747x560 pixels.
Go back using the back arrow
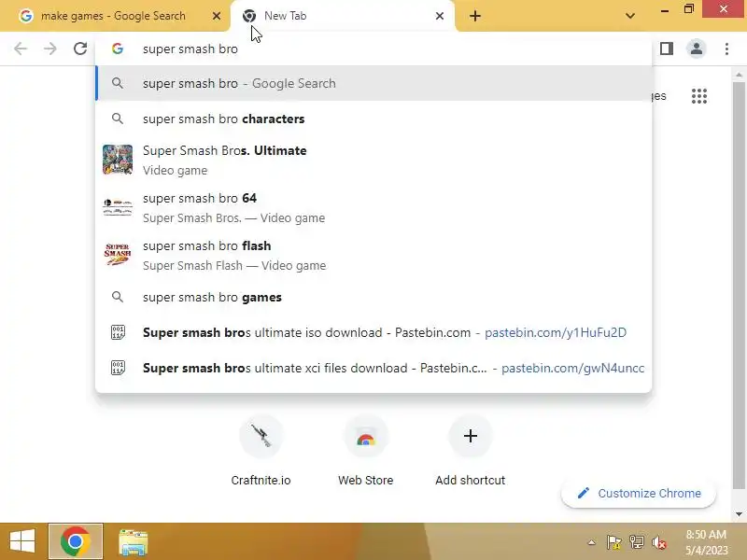[21, 49]
